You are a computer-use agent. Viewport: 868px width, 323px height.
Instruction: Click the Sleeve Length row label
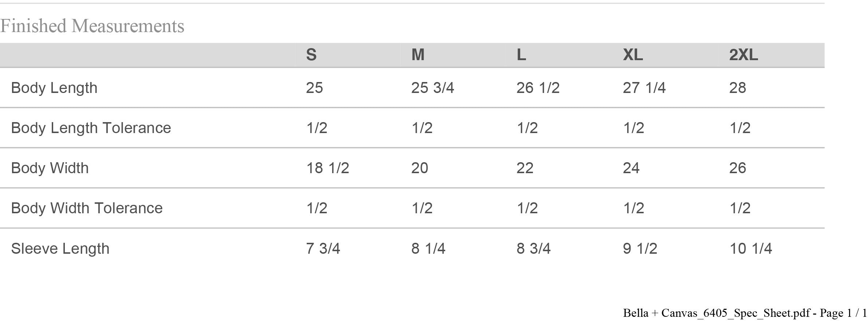(x=60, y=249)
